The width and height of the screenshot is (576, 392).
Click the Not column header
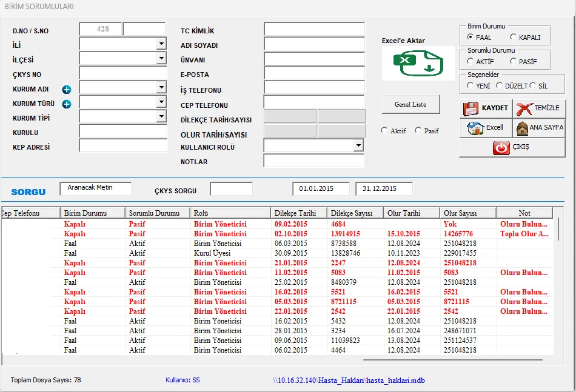click(524, 213)
